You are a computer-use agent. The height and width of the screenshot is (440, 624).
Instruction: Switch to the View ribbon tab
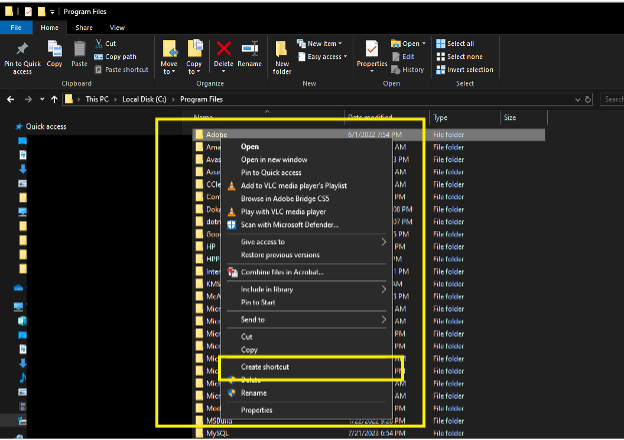(x=117, y=27)
